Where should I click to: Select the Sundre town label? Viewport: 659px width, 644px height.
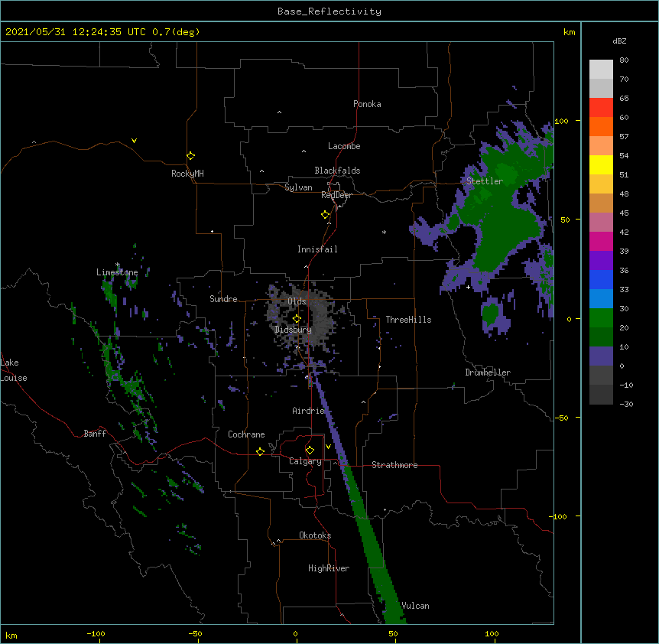tap(223, 299)
